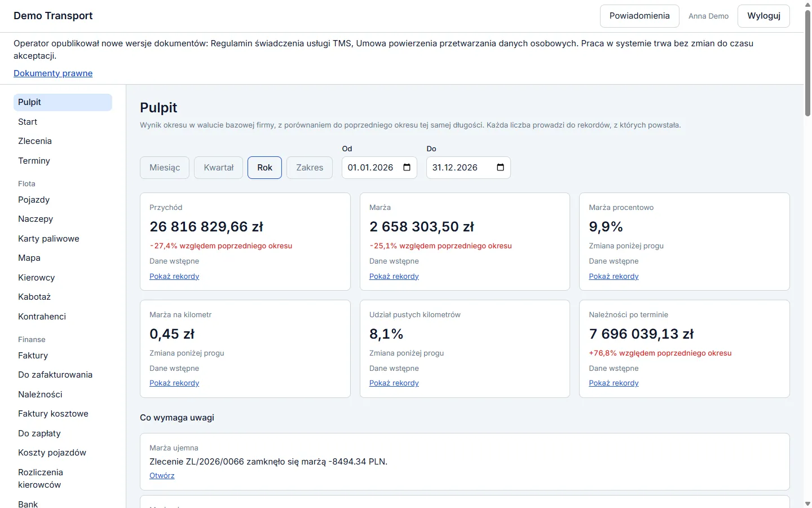Click the 9,9% margin percentage value
The height and width of the screenshot is (508, 812).
(x=606, y=227)
